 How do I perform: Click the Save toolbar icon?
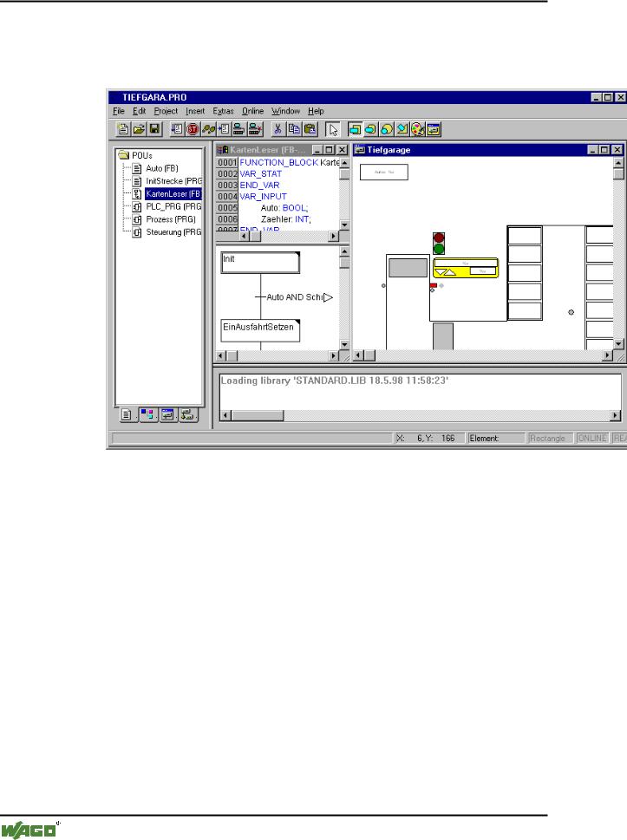point(155,129)
